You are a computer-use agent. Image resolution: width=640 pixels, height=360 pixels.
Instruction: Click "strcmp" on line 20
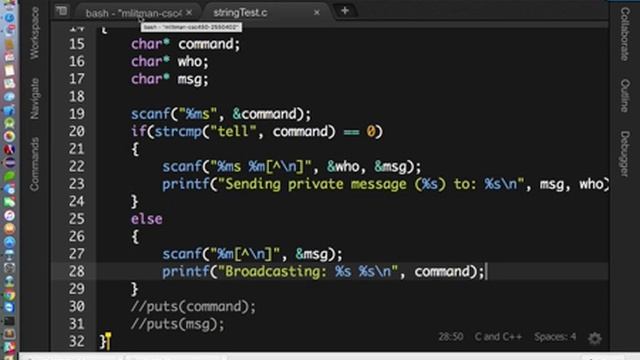pos(178,131)
